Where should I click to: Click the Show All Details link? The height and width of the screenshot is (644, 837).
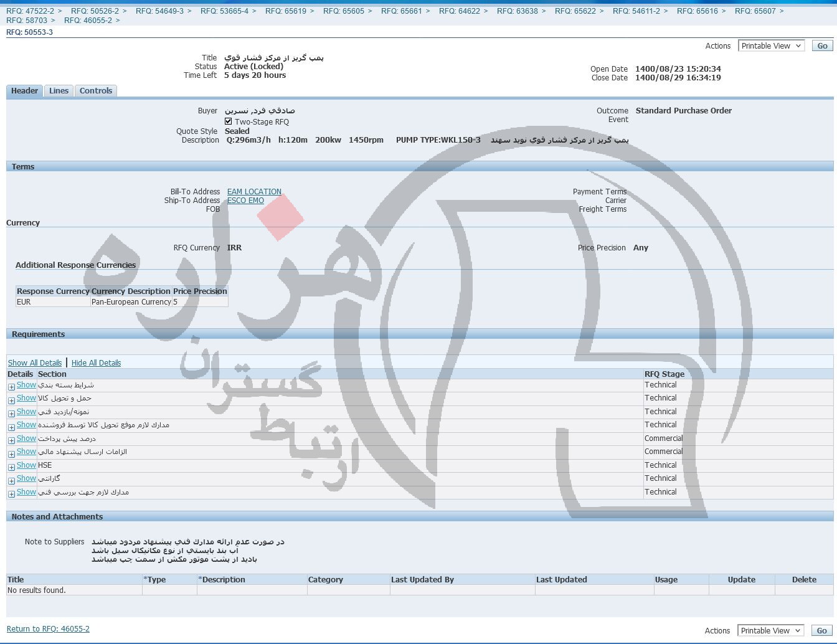pyautogui.click(x=35, y=363)
